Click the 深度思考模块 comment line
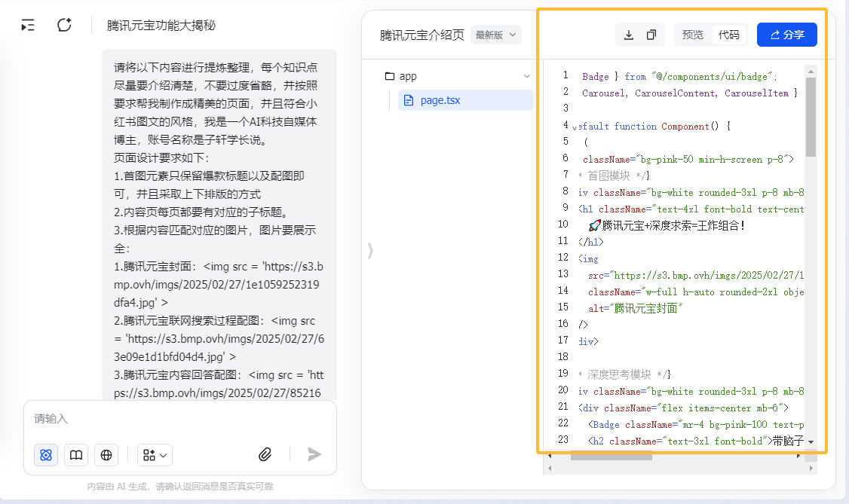This screenshot has height=504, width=849. coord(624,374)
